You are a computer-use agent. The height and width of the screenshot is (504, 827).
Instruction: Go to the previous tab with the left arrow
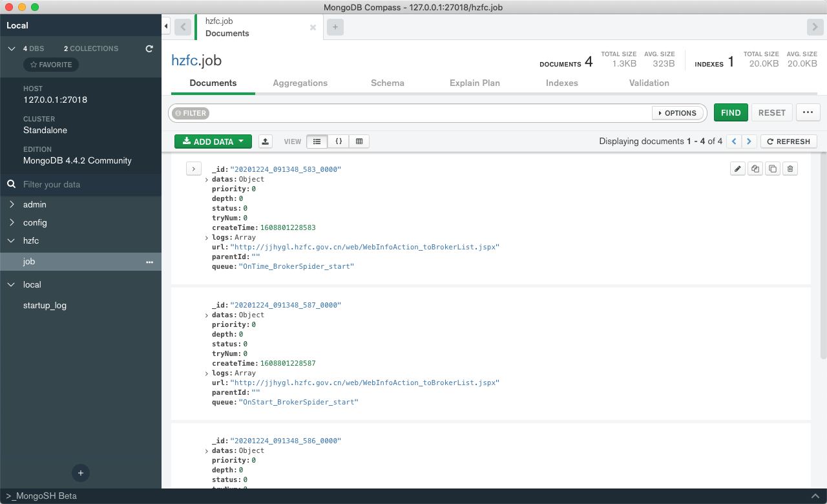(x=183, y=27)
